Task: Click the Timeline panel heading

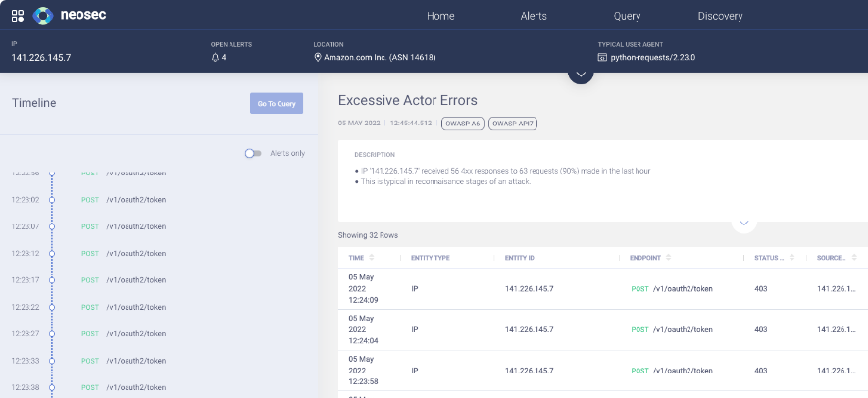Action: tap(33, 103)
